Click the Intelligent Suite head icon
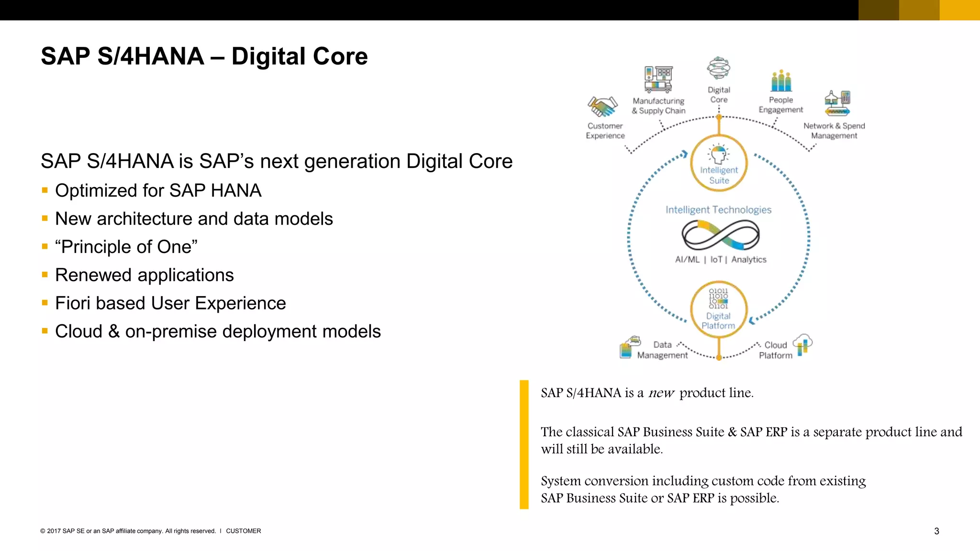Image resolution: width=980 pixels, height=551 pixels. tap(718, 154)
